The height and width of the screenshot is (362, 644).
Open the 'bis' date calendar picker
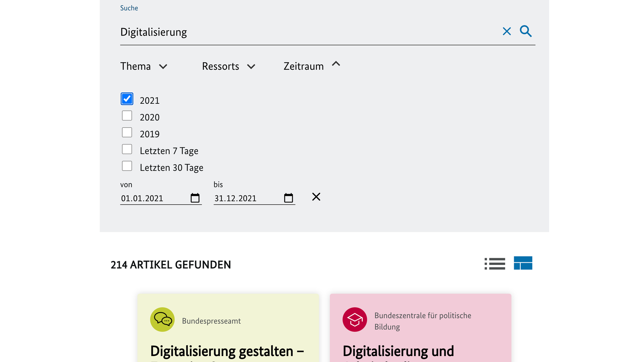[x=288, y=198]
